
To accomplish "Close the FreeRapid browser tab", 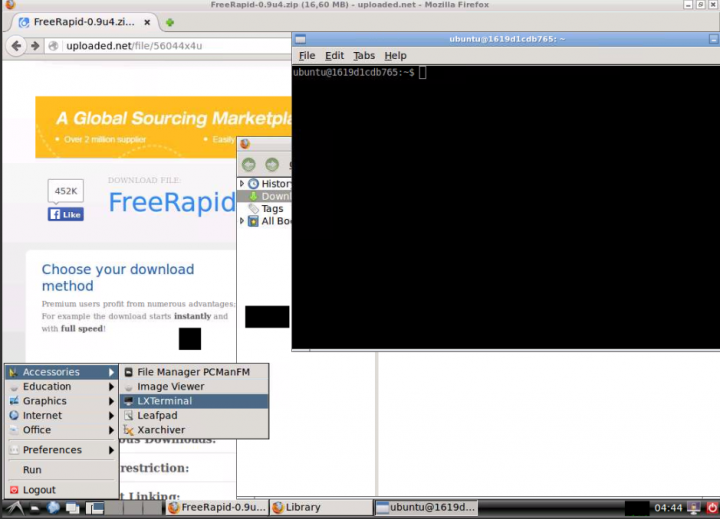I will pyautogui.click(x=147, y=22).
